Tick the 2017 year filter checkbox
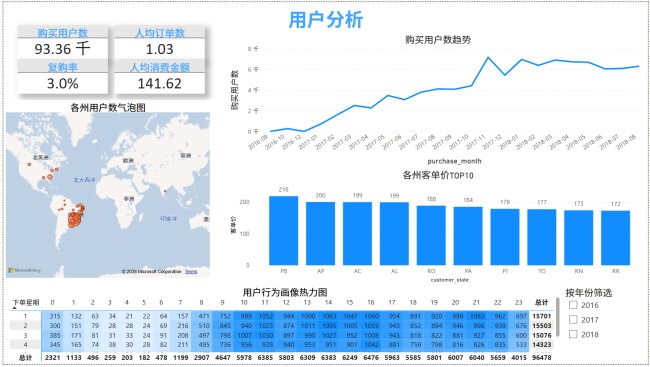 point(573,320)
